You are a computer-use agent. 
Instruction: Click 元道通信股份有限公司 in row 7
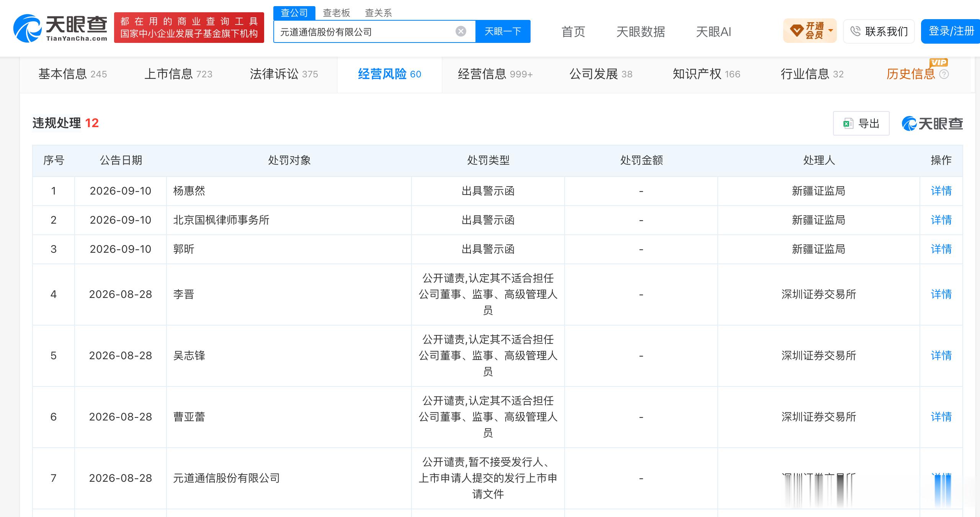coord(227,478)
